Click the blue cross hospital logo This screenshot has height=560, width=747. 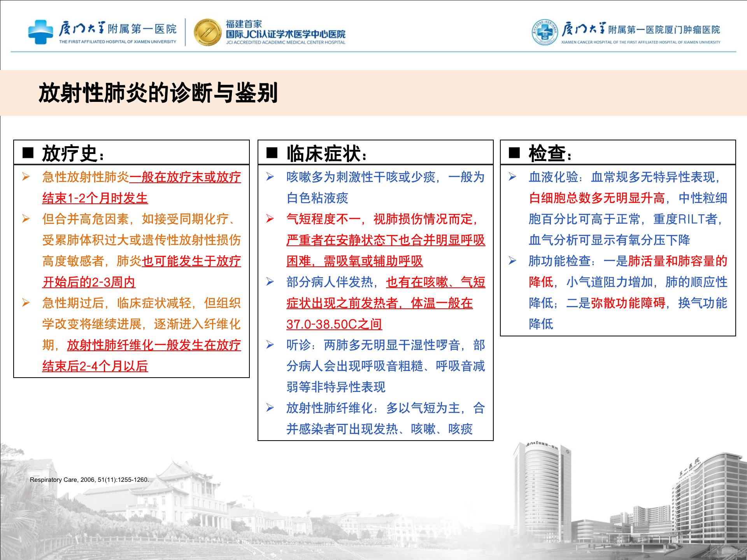(x=40, y=32)
